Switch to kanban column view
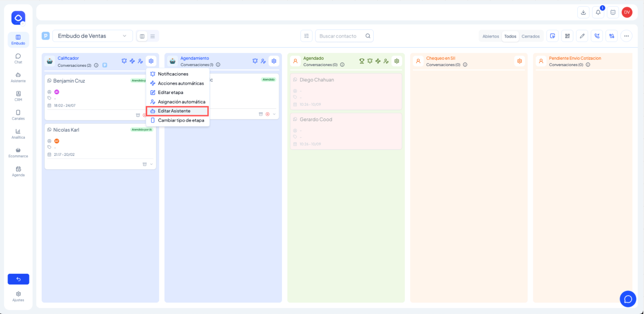The image size is (644, 314). coord(142,36)
